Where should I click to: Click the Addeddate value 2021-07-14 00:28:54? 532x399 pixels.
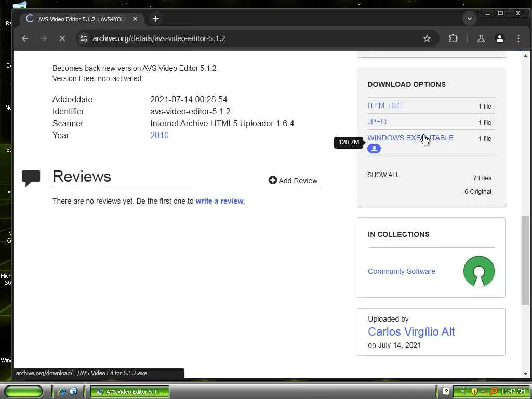click(x=189, y=99)
